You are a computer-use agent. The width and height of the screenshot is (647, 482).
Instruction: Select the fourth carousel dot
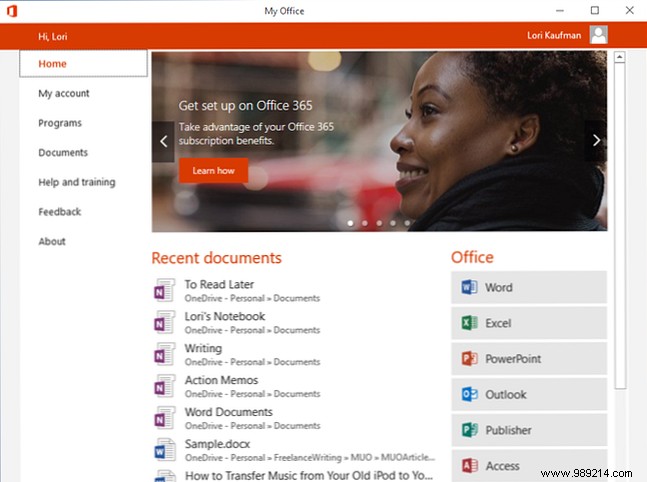point(393,223)
